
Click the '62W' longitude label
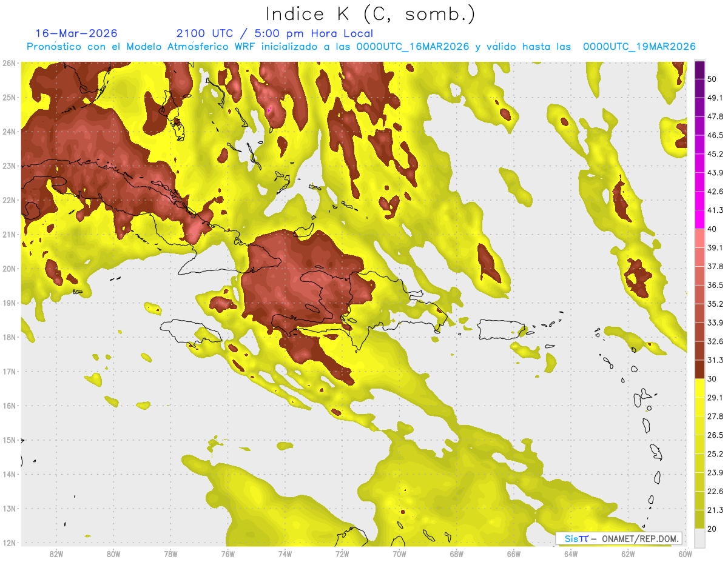(628, 554)
